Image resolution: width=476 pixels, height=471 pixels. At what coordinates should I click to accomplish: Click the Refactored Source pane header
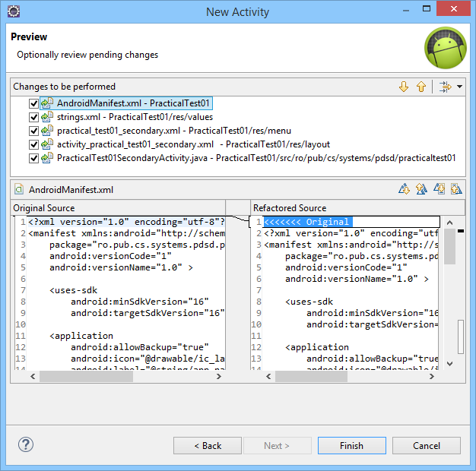click(358, 207)
